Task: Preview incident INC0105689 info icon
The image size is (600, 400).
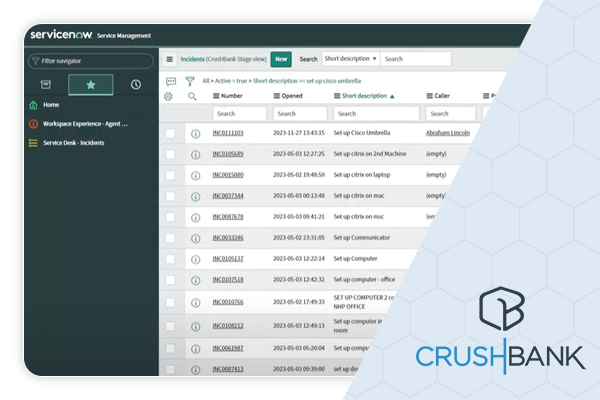Action: pyautogui.click(x=196, y=155)
